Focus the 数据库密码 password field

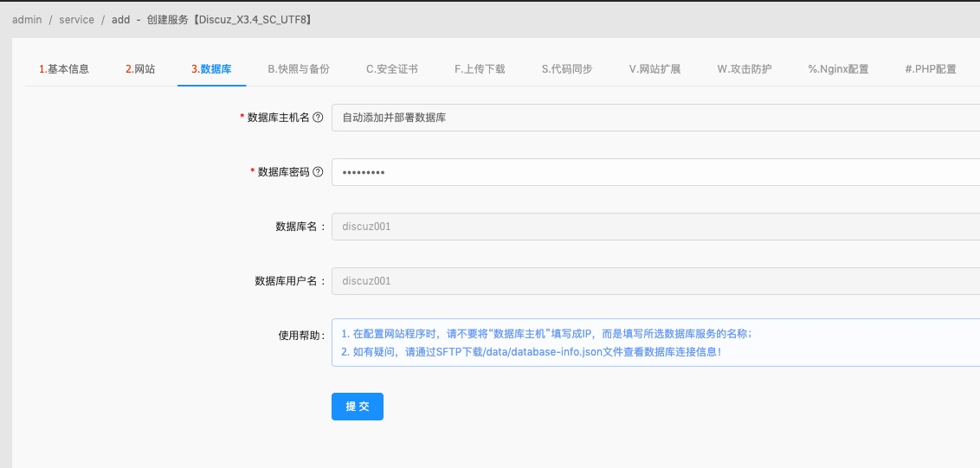tap(655, 172)
